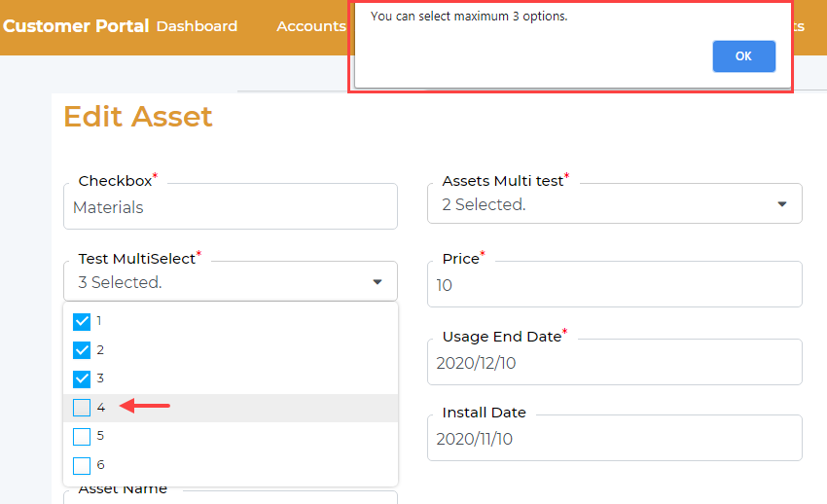The width and height of the screenshot is (827, 504).
Task: Open the "2 Selected." Assets Multi dropdown
Action: point(603,204)
